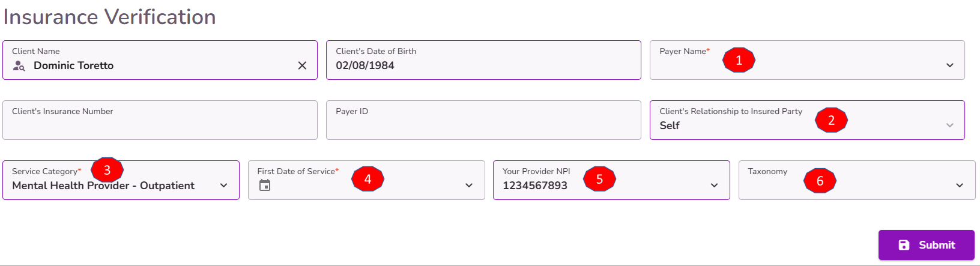Expand the Service Category dropdown chevron

pyautogui.click(x=224, y=186)
